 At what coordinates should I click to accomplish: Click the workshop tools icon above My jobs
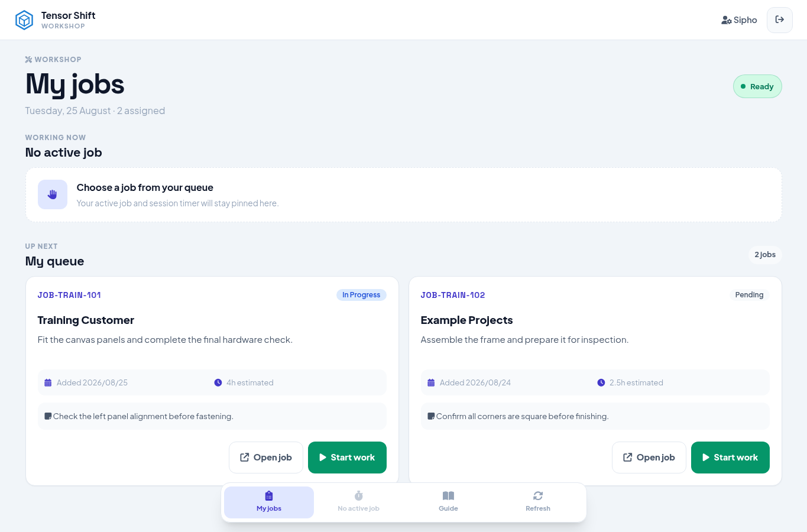point(28,60)
